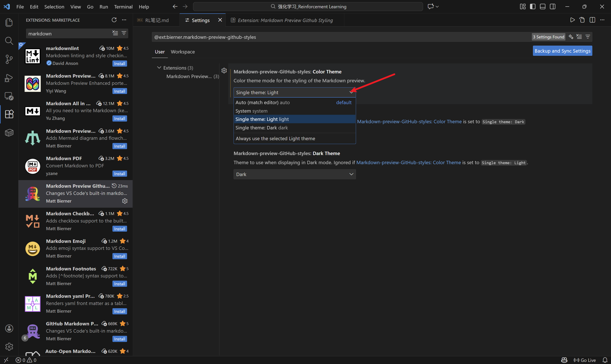Toggle bottom panel visibility
This screenshot has height=364, width=611.
(542, 7)
